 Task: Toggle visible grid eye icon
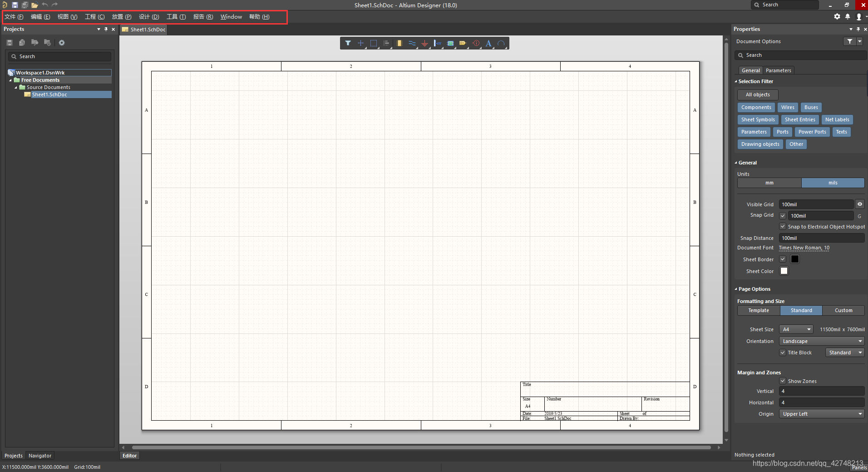(x=859, y=204)
